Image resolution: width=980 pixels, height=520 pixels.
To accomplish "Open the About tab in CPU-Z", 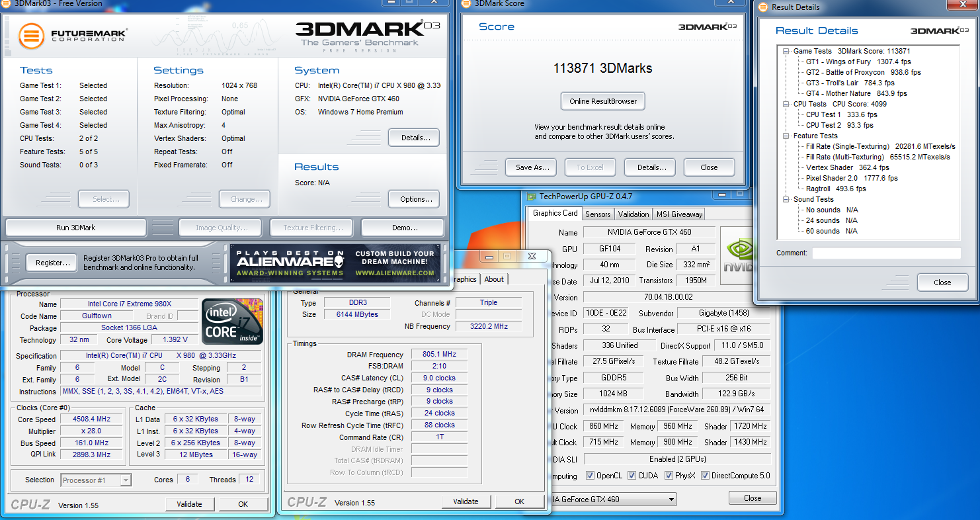I will pos(494,279).
